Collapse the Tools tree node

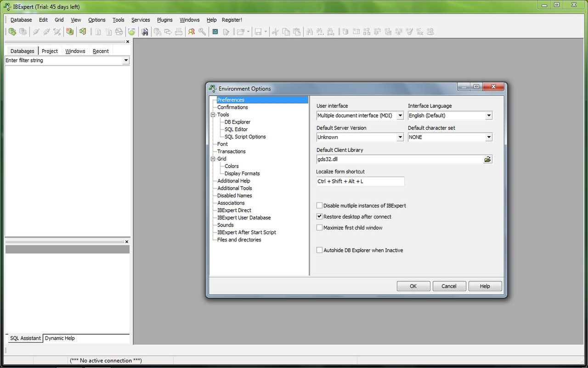coord(213,115)
